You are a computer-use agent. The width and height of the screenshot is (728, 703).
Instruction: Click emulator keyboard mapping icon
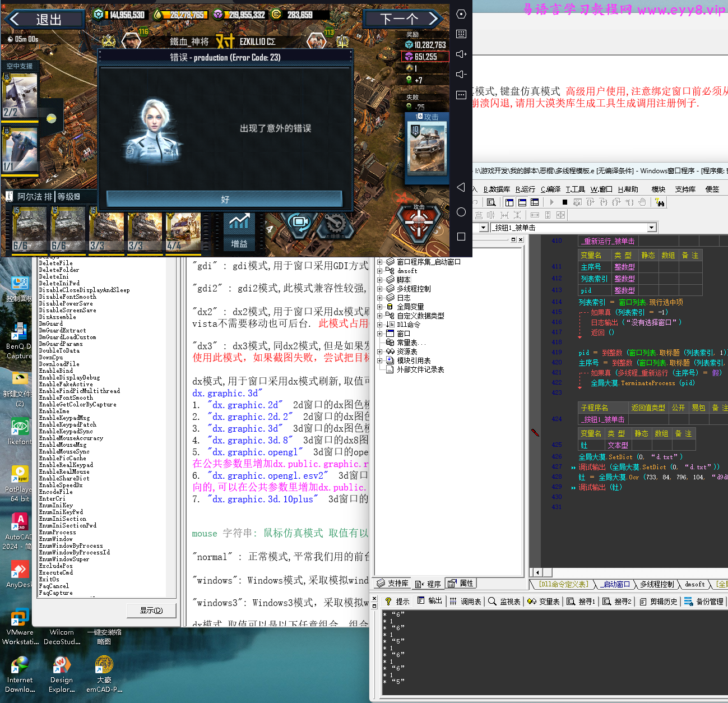(x=461, y=34)
